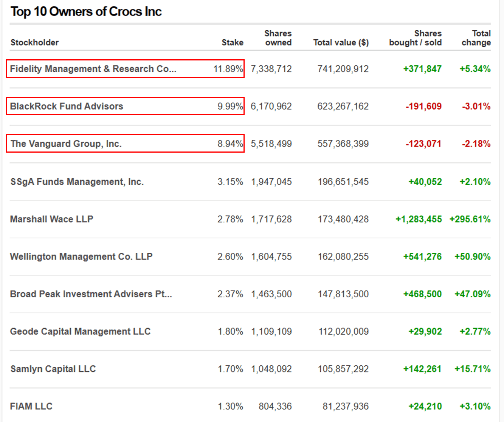
Task: Click the 2.78% stake value
Action: pos(230,219)
